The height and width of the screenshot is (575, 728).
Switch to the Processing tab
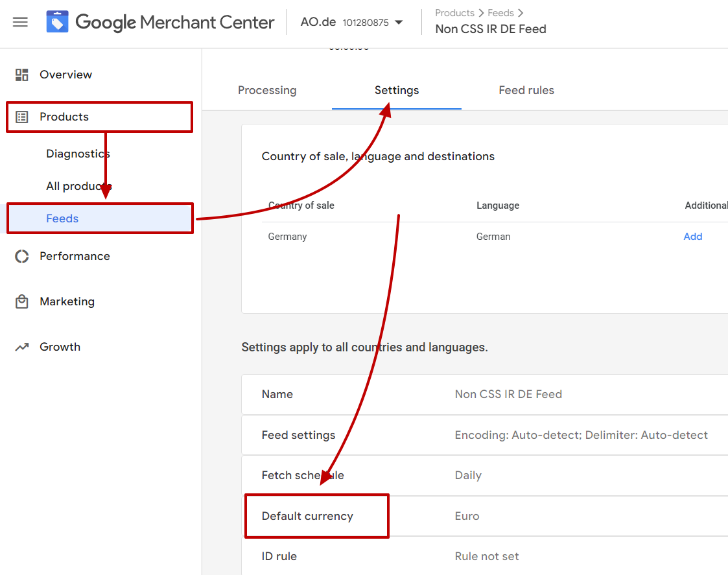pyautogui.click(x=267, y=90)
